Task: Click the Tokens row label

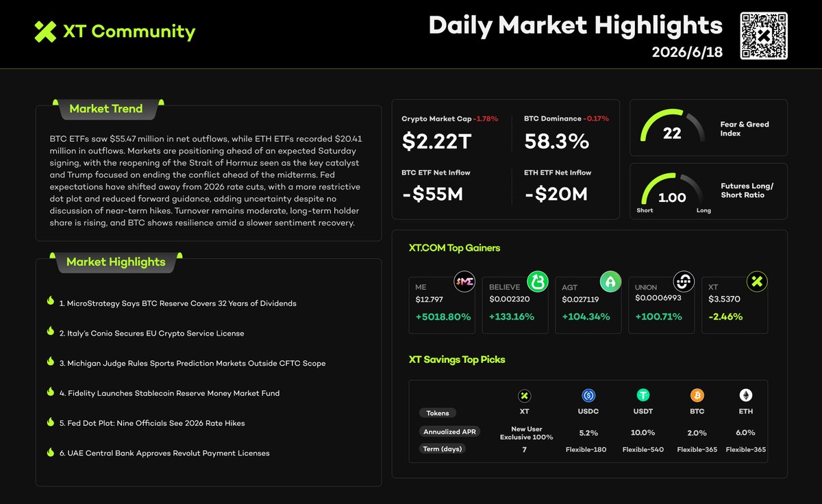Action: [438, 413]
